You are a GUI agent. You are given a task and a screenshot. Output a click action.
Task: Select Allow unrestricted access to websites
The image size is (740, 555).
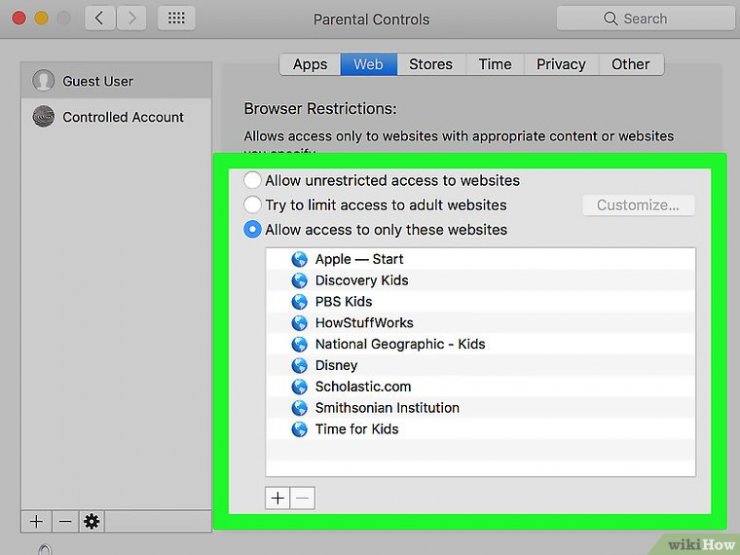[x=252, y=180]
